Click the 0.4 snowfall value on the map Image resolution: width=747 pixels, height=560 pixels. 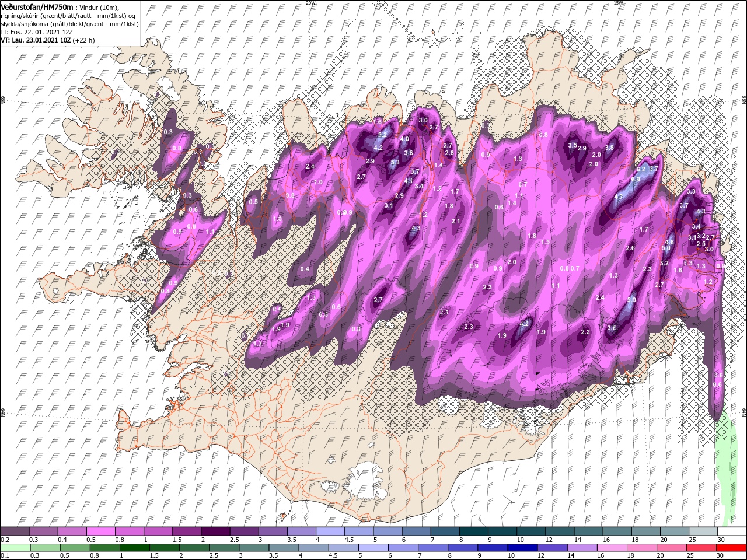[305, 269]
